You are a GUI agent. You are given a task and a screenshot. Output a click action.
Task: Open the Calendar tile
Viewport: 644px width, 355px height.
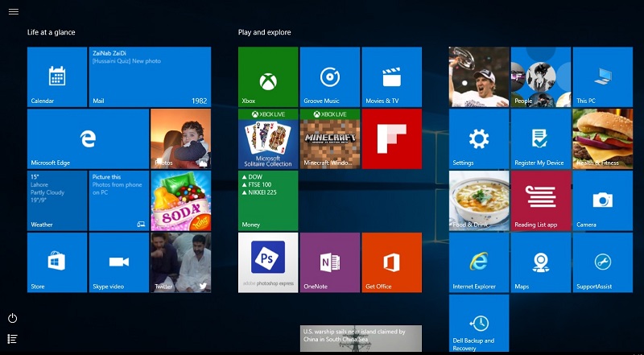(x=57, y=76)
